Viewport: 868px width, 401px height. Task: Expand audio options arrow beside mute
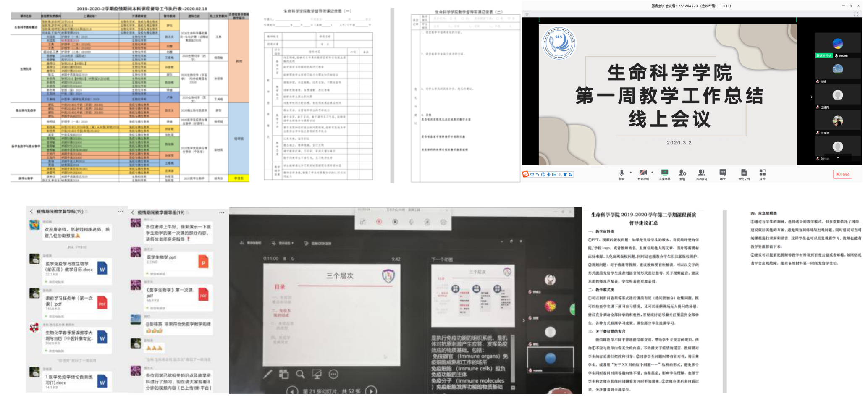click(631, 172)
